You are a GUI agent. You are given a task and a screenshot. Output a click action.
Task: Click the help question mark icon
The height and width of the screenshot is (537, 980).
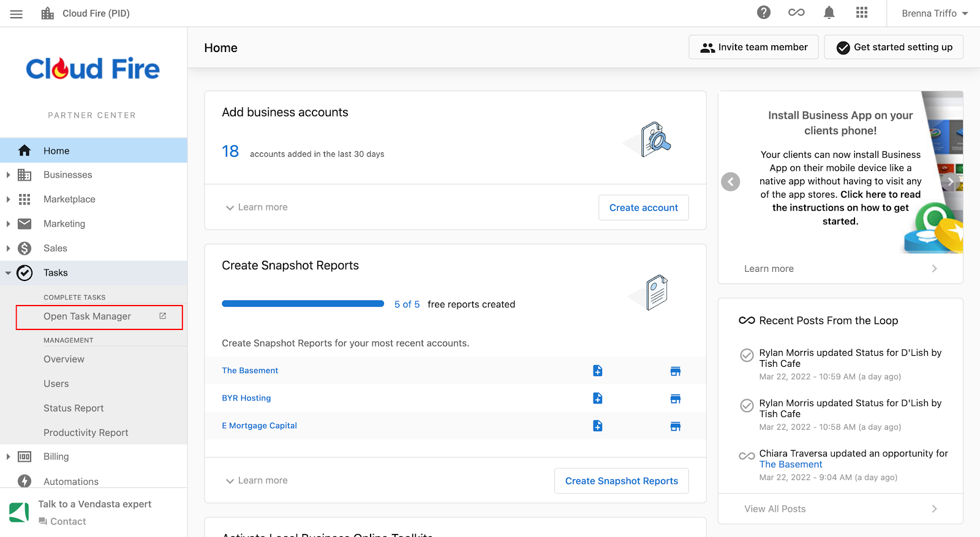point(764,12)
